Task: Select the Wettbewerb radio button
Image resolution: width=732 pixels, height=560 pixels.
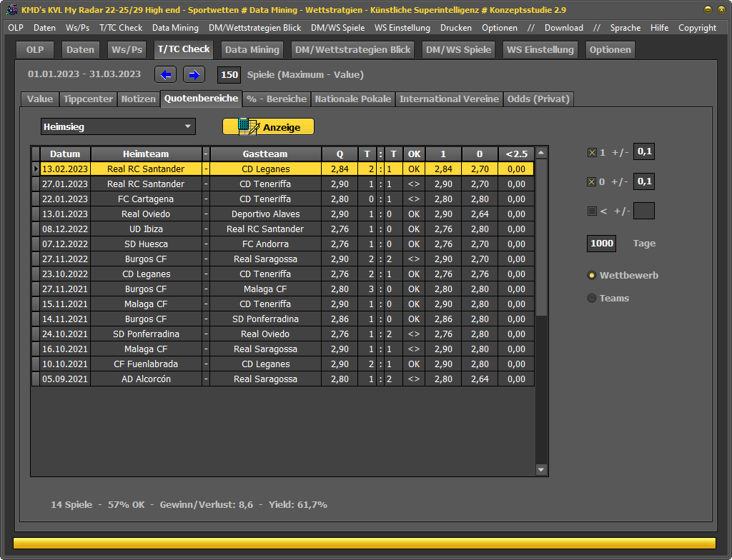Action: point(591,275)
